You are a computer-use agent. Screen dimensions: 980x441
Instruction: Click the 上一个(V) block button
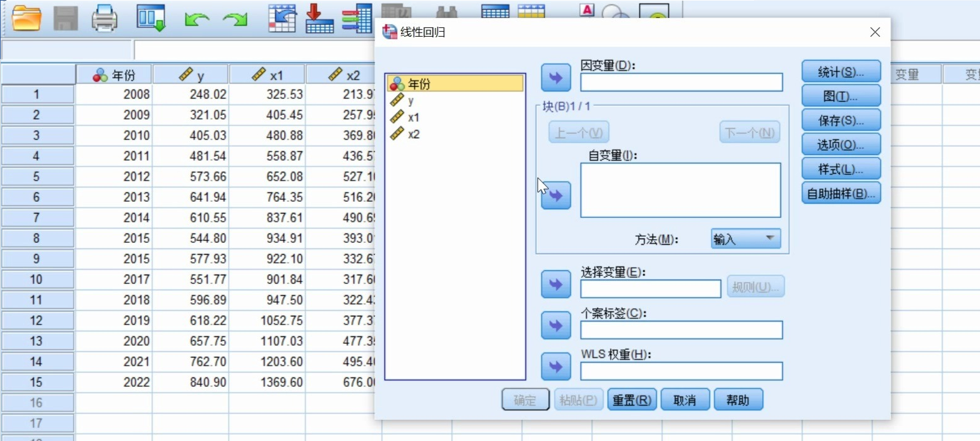tap(579, 133)
